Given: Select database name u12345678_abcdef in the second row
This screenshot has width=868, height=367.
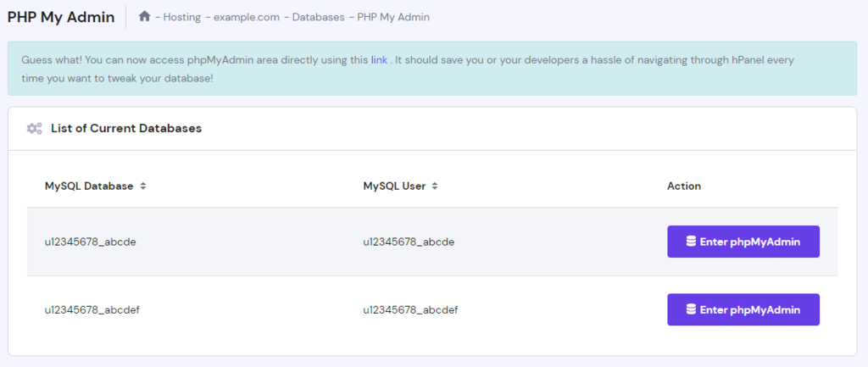Looking at the screenshot, I should point(92,309).
